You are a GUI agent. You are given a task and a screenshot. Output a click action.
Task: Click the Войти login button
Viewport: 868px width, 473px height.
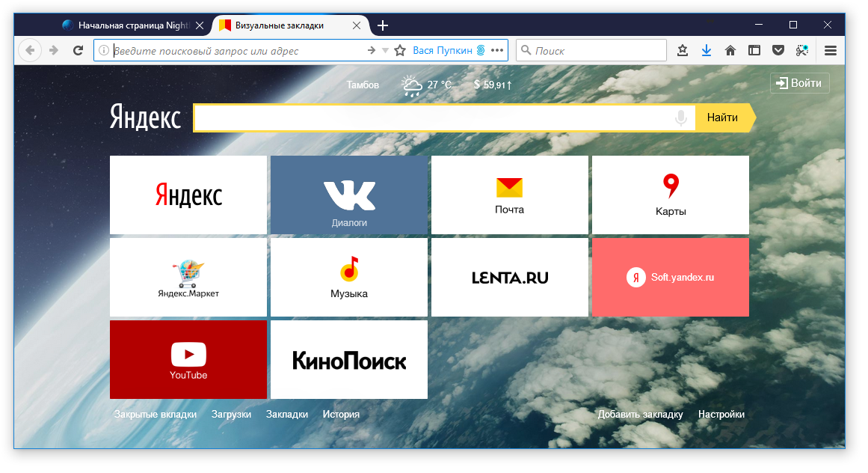click(799, 83)
